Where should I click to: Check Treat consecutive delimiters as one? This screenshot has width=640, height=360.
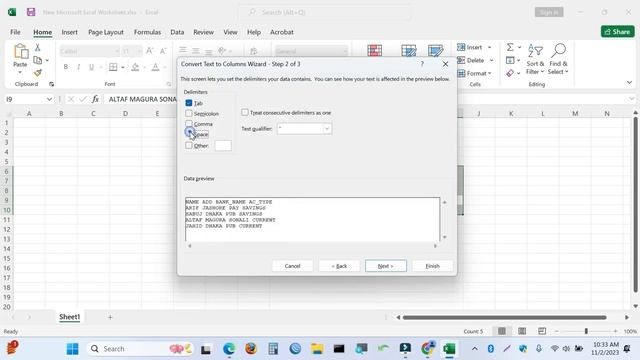[244, 112]
